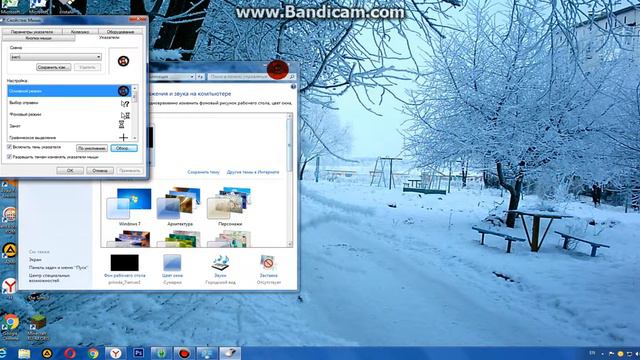
Task: Click themes list scrollbar up arrow
Action: (x=290, y=116)
